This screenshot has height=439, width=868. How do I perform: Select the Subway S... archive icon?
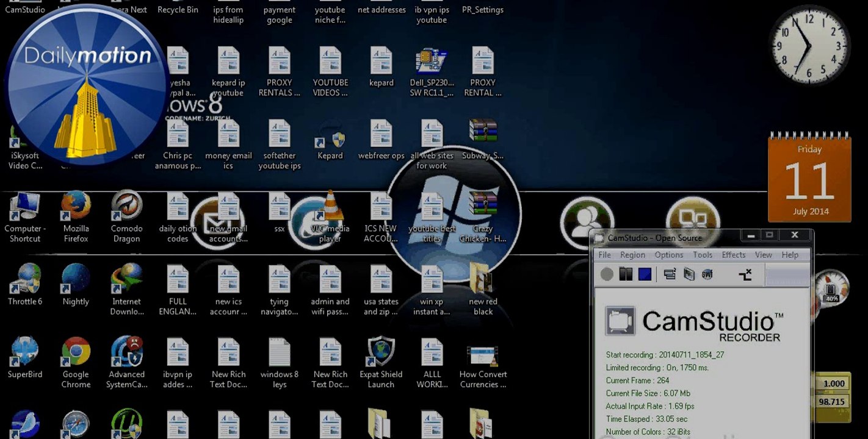tap(483, 140)
